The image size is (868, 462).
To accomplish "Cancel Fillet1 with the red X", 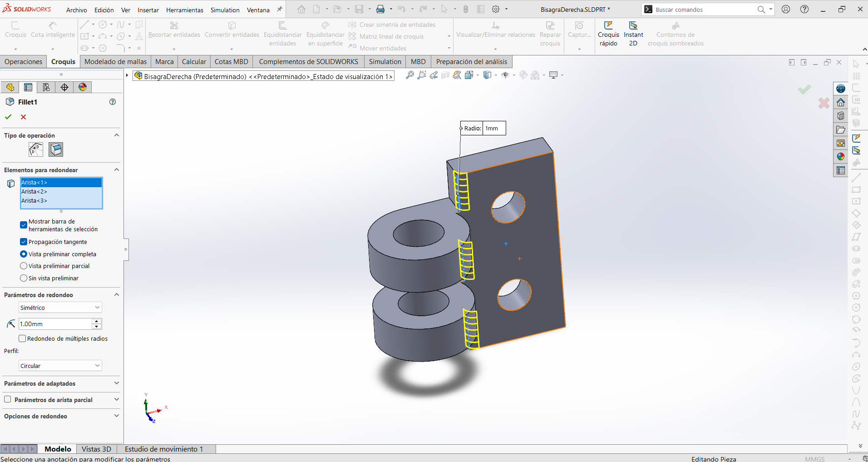I will [23, 117].
